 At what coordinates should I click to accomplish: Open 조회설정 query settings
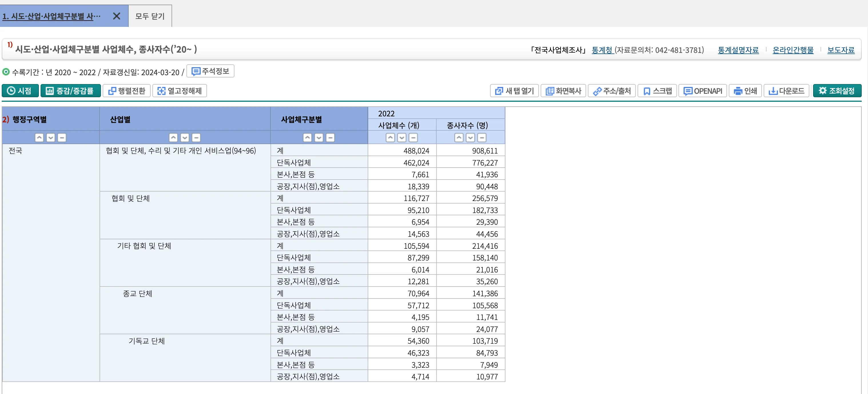click(x=837, y=91)
